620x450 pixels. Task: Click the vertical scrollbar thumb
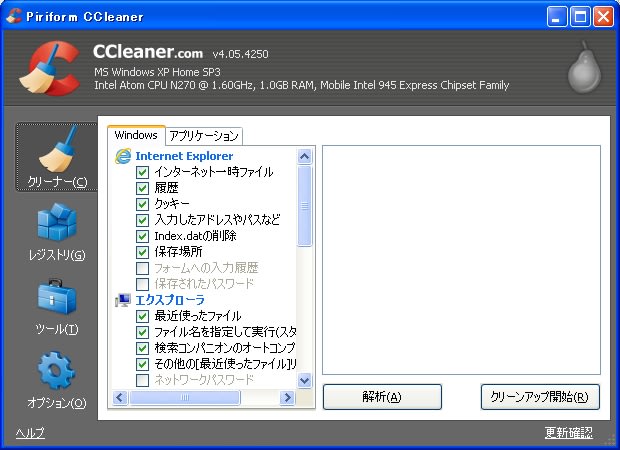(304, 206)
